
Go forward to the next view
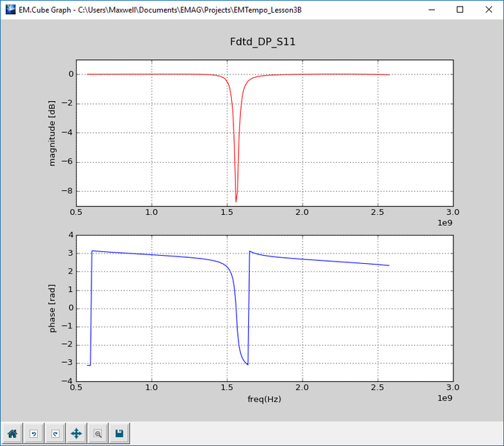[54, 433]
